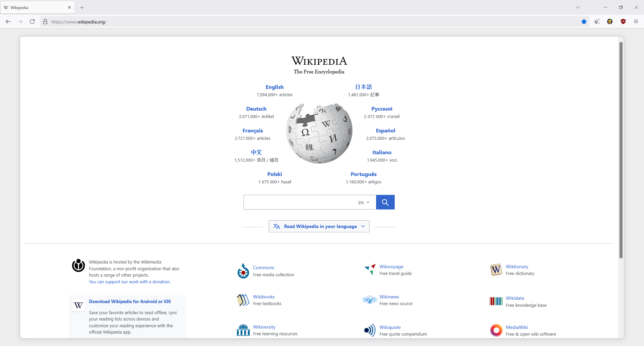Open the uBlock Origin shield extension
The height and width of the screenshot is (346, 644).
pyautogui.click(x=623, y=22)
